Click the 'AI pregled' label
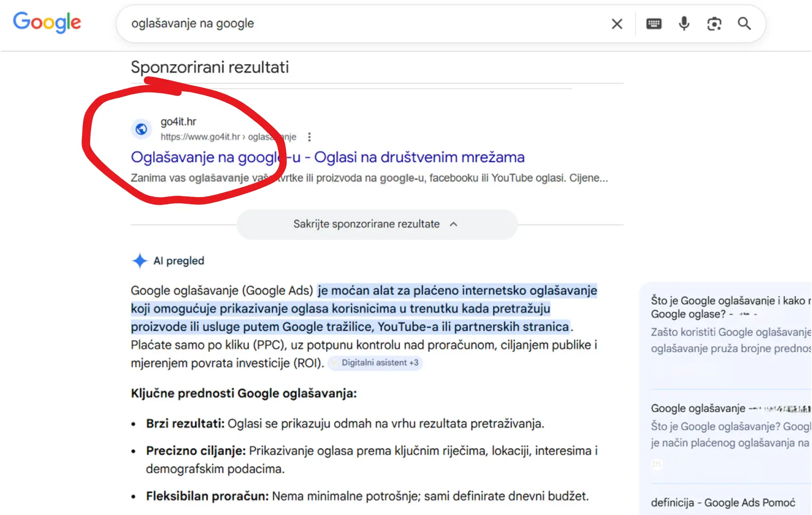The height and width of the screenshot is (515, 812). click(179, 261)
